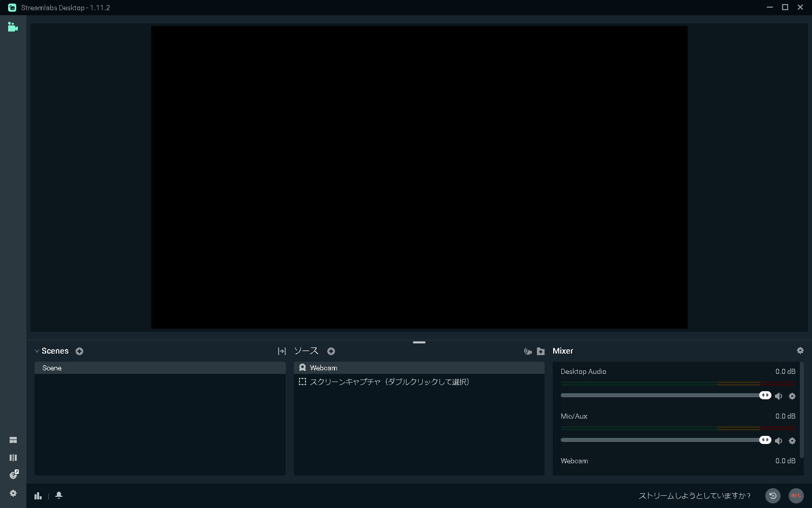Click the add-folder icon in the sources header
The image size is (812, 508).
click(x=540, y=351)
